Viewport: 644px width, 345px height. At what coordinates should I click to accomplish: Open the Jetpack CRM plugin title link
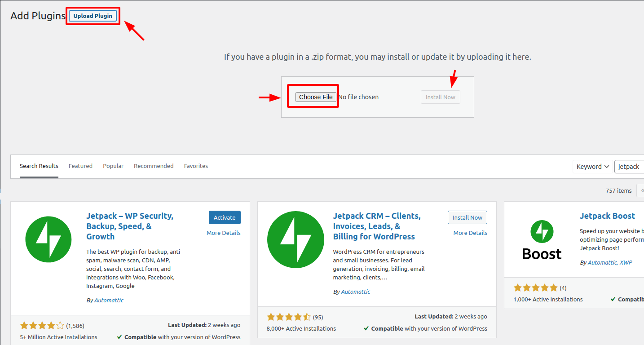click(x=377, y=226)
